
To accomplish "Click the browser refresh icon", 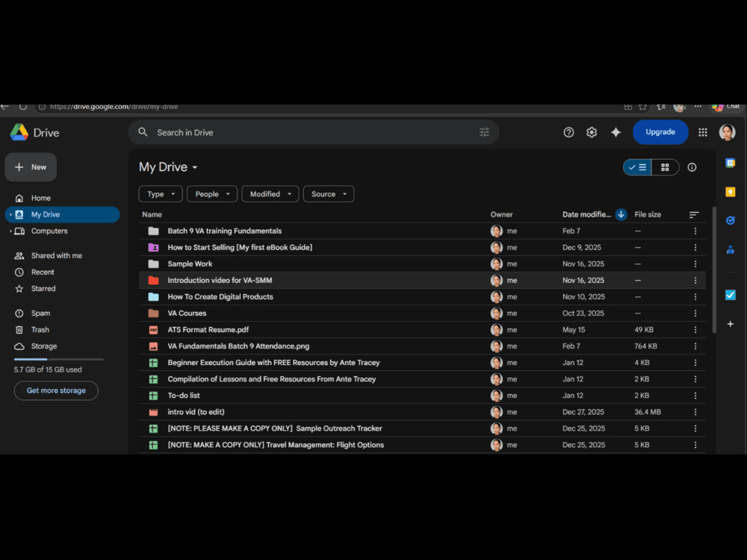I will (x=23, y=107).
